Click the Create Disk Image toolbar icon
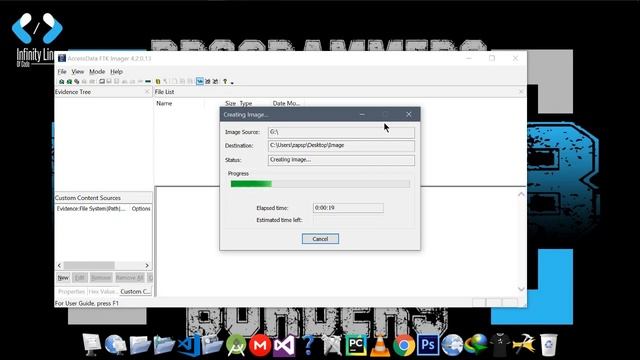Screen dimensions: 640x360 (102, 82)
